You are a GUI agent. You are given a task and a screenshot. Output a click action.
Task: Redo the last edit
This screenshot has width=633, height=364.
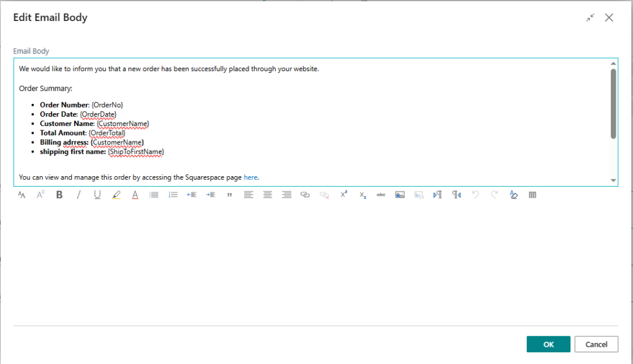pyautogui.click(x=493, y=195)
